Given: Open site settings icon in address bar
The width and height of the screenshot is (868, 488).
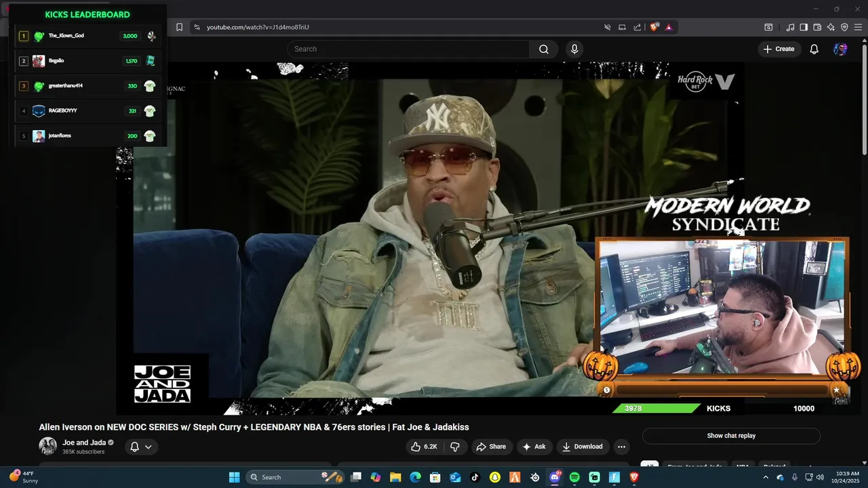Looking at the screenshot, I should pos(197,27).
